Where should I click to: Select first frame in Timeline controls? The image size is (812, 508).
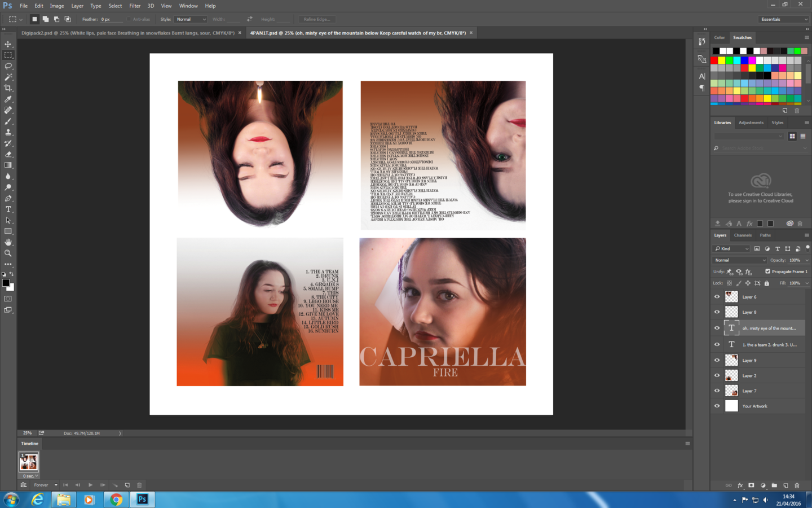click(x=65, y=485)
